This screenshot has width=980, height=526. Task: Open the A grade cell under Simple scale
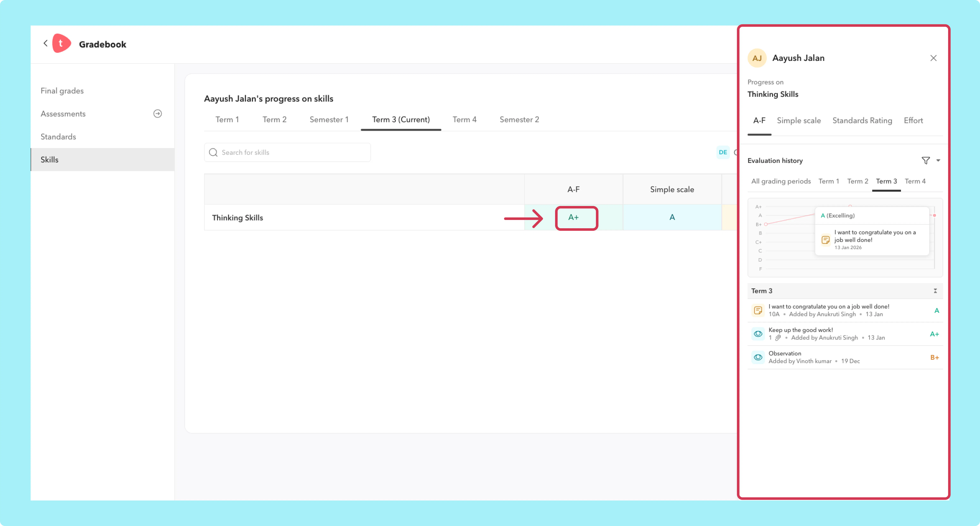tap(672, 217)
